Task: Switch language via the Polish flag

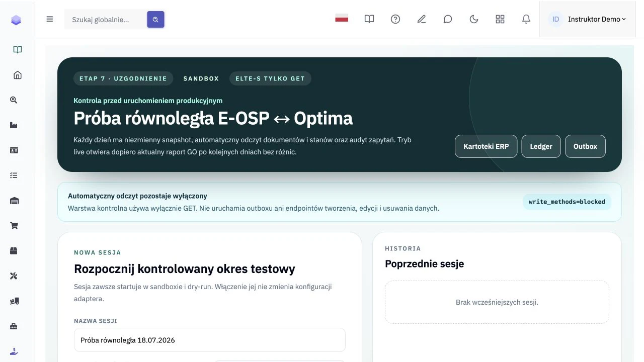Action: click(x=342, y=19)
